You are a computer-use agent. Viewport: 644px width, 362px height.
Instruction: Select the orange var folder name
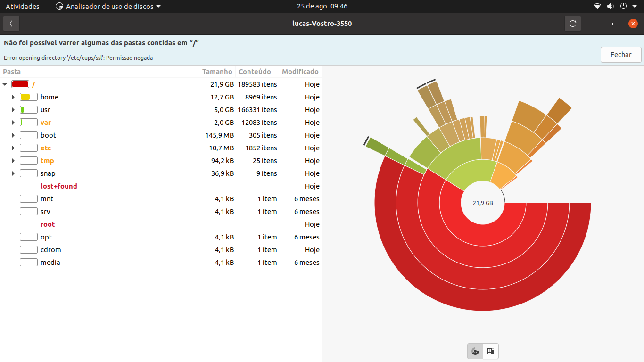click(46, 123)
